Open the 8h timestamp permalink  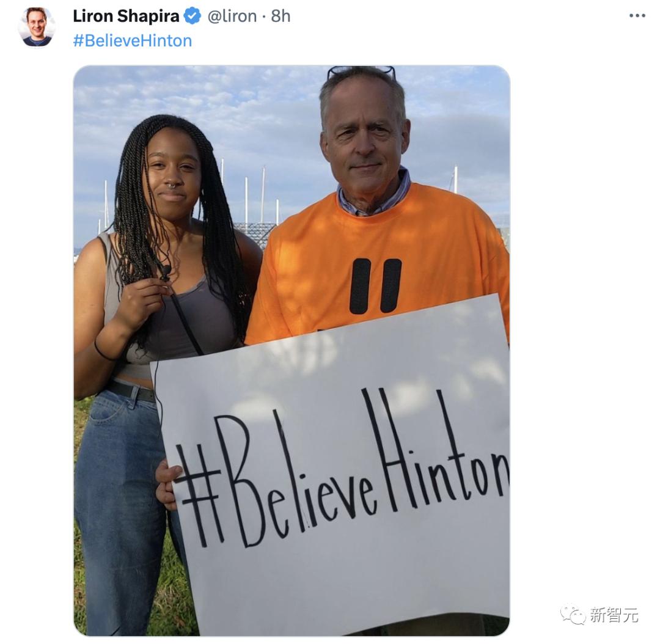tap(280, 16)
